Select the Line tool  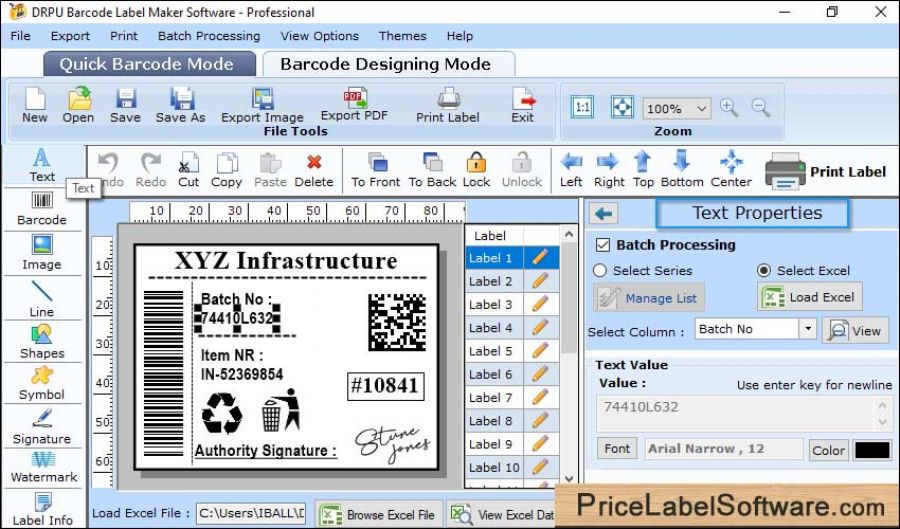coord(42,299)
